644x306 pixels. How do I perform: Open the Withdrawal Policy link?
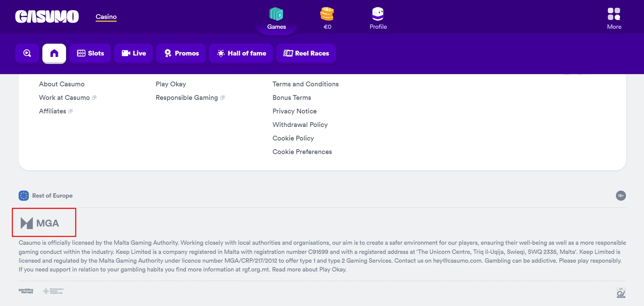click(300, 125)
